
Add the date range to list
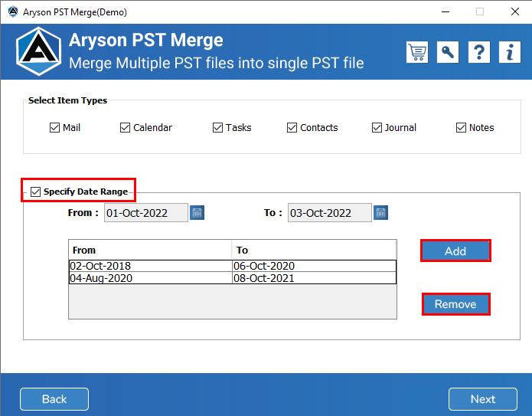coord(455,251)
